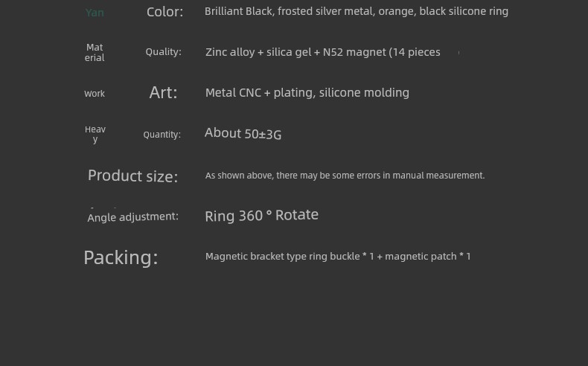Click the "Heavy" label
588x366 pixels.
[x=95, y=134]
